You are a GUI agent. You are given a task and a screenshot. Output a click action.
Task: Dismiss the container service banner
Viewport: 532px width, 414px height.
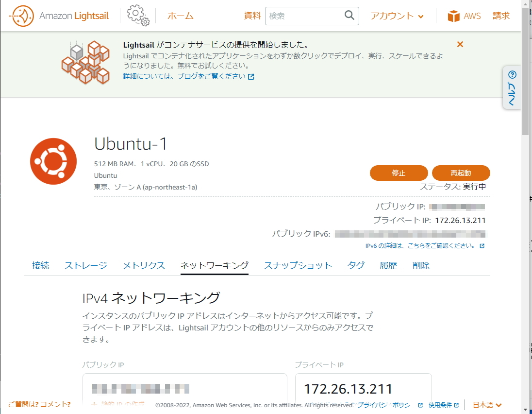[x=460, y=44]
